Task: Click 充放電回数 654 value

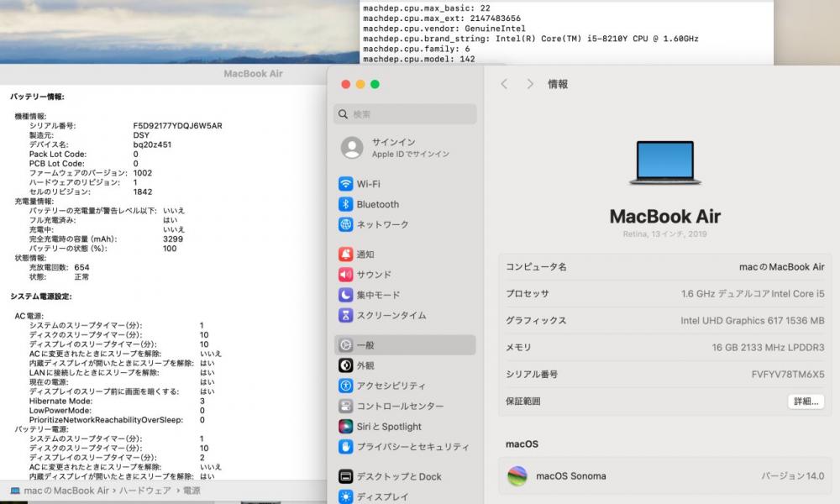Action: coord(81,267)
